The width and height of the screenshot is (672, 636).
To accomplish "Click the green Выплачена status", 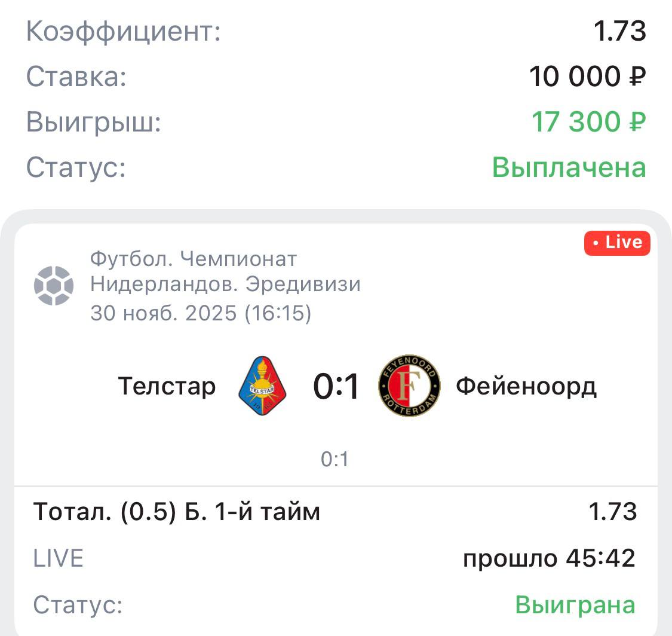I will coord(569,167).
